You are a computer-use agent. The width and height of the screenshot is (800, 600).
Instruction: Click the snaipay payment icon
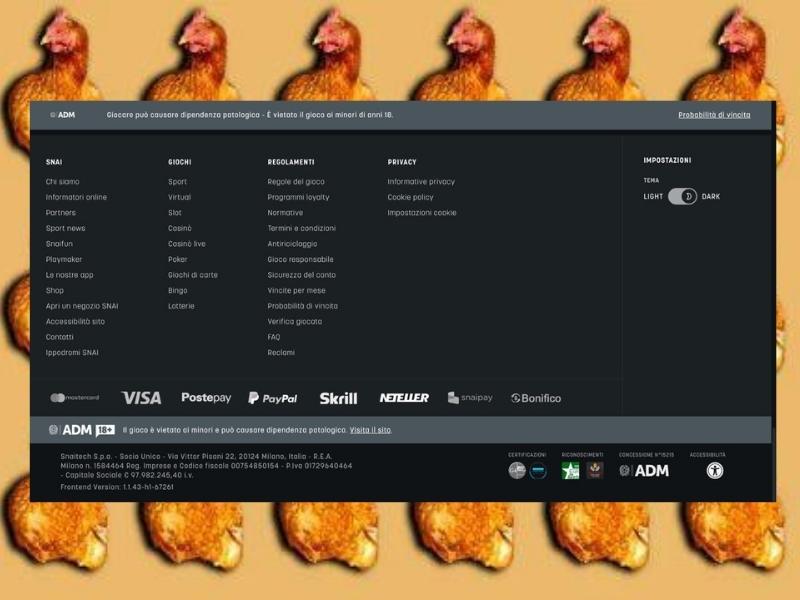[468, 398]
